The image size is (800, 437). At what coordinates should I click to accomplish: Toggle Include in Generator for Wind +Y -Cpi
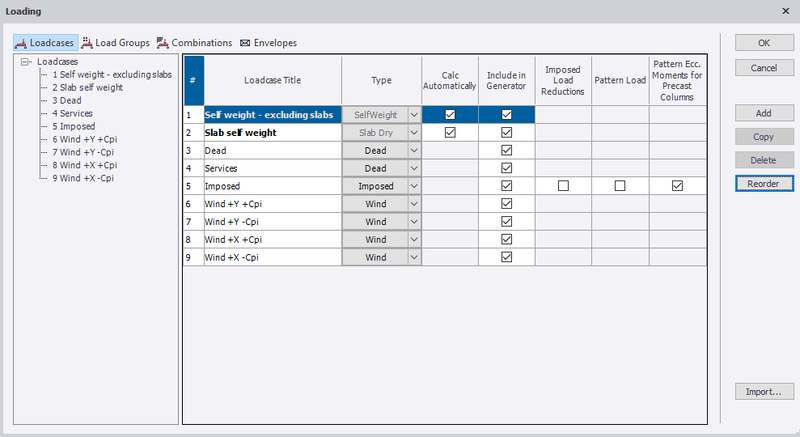point(507,222)
